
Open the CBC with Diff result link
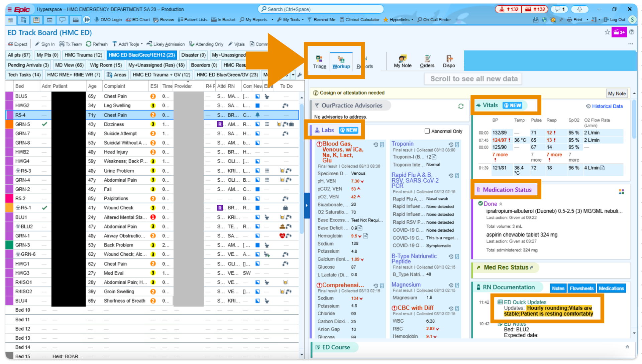pyautogui.click(x=415, y=308)
